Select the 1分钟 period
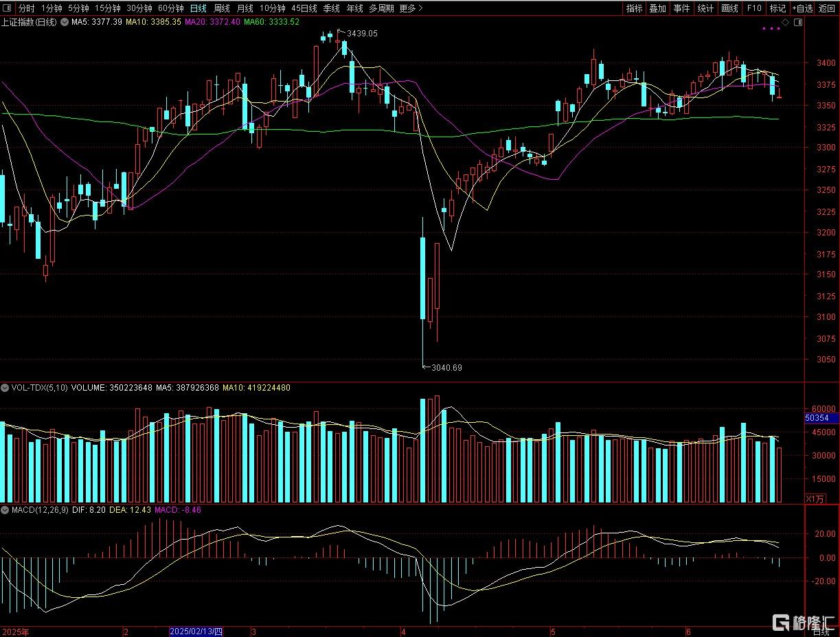The height and width of the screenshot is (637, 840). [52, 8]
